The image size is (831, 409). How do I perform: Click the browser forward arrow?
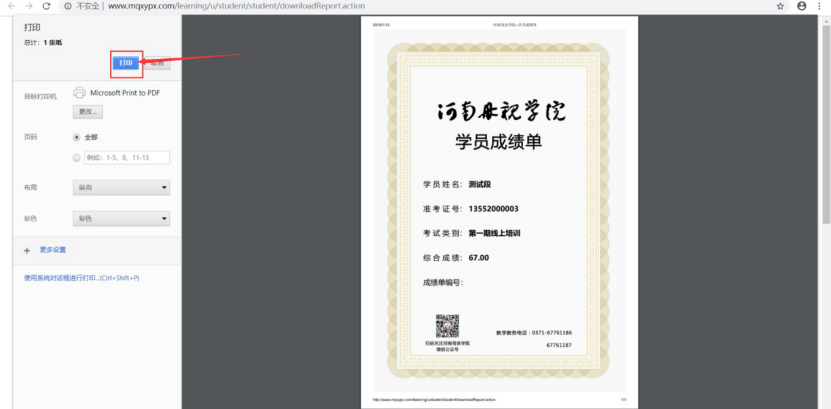[29, 6]
